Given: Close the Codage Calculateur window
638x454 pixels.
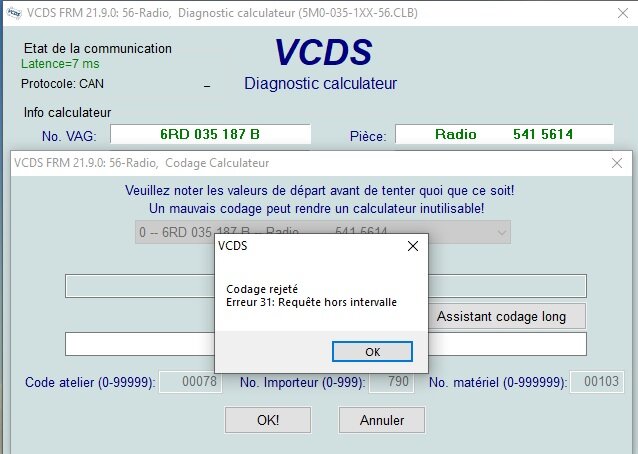Looking at the screenshot, I should [617, 163].
